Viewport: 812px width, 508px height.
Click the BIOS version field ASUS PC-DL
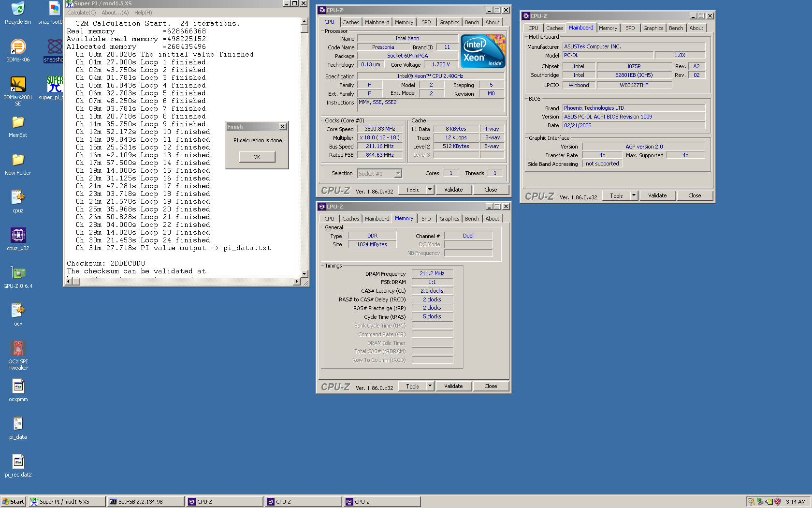(634, 117)
